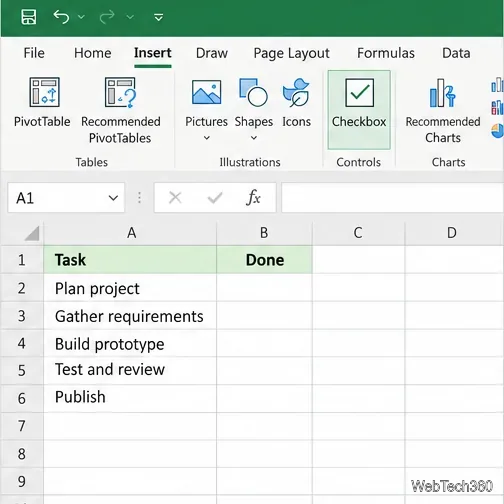Select row 8 header

[x=22, y=454]
